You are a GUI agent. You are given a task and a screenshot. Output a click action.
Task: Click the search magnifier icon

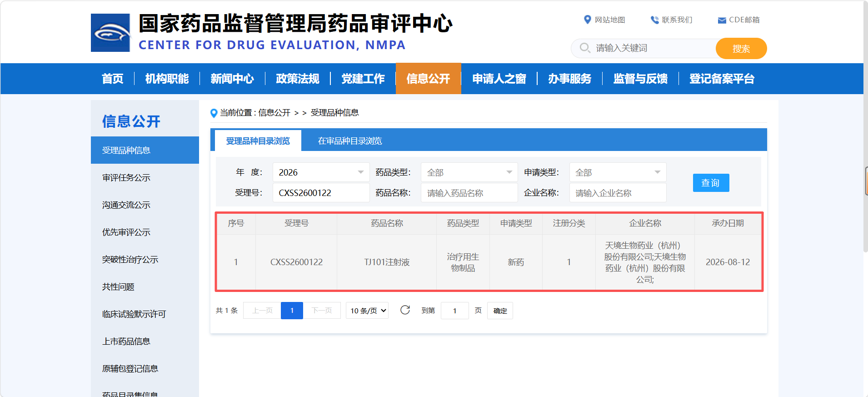pyautogui.click(x=585, y=48)
